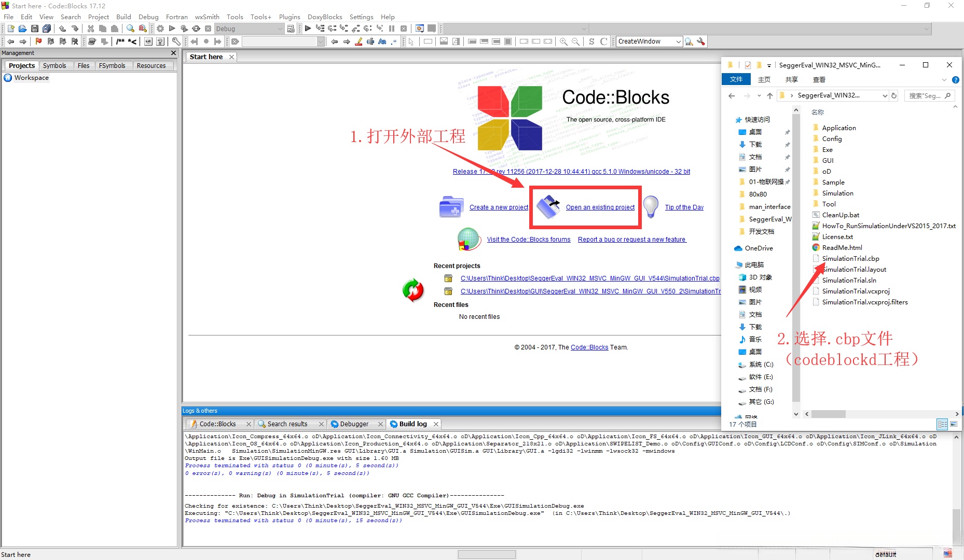The height and width of the screenshot is (560, 964).
Task: Click the Explorer search box
Action: pos(929,95)
